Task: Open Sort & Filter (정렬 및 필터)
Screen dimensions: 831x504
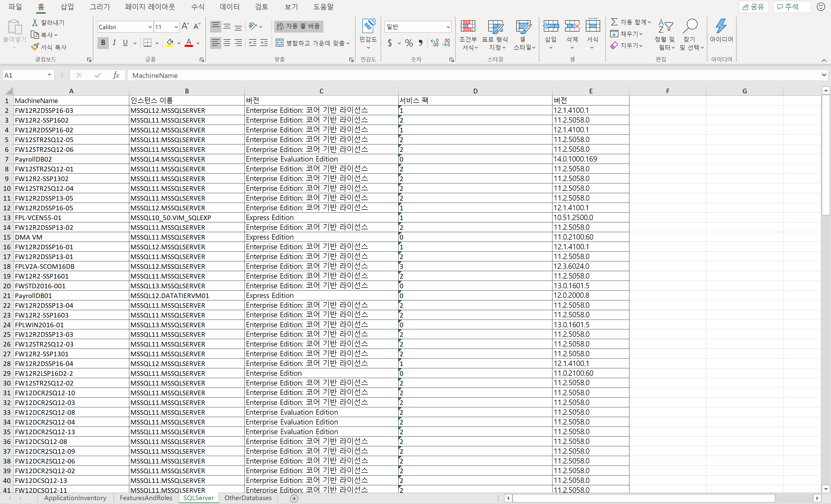Action: (x=665, y=35)
